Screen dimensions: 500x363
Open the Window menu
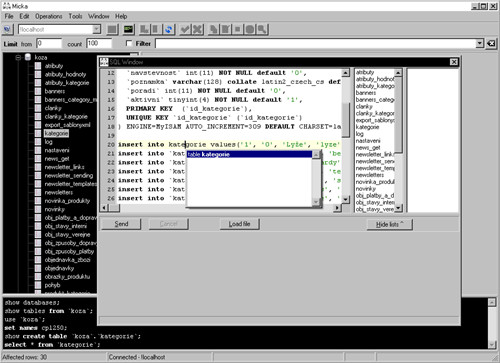coord(99,16)
